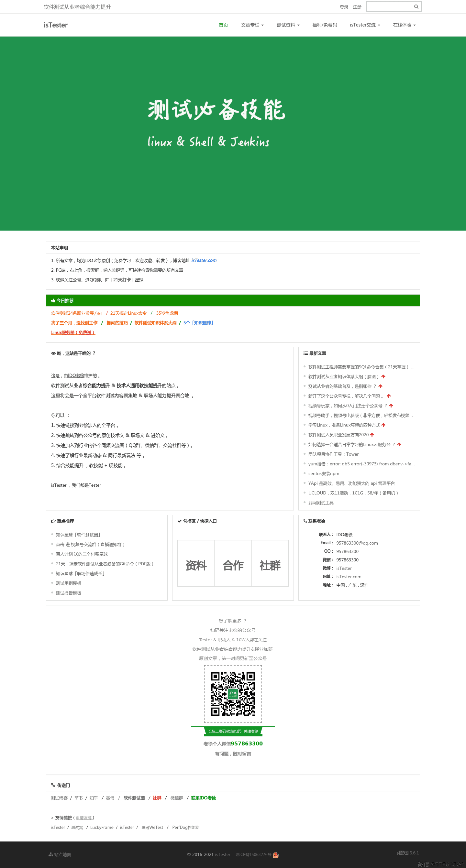Image resolution: width=466 pixels, height=868 pixels.
Task: Click the 登录 link
Action: coord(344,7)
